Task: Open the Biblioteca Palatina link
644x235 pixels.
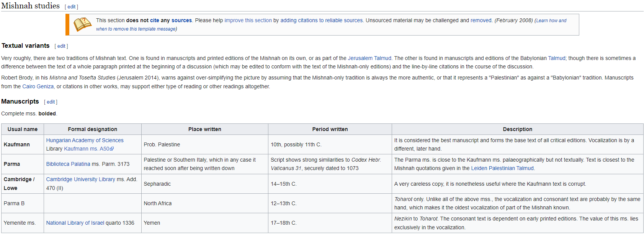Action: tap(68, 164)
